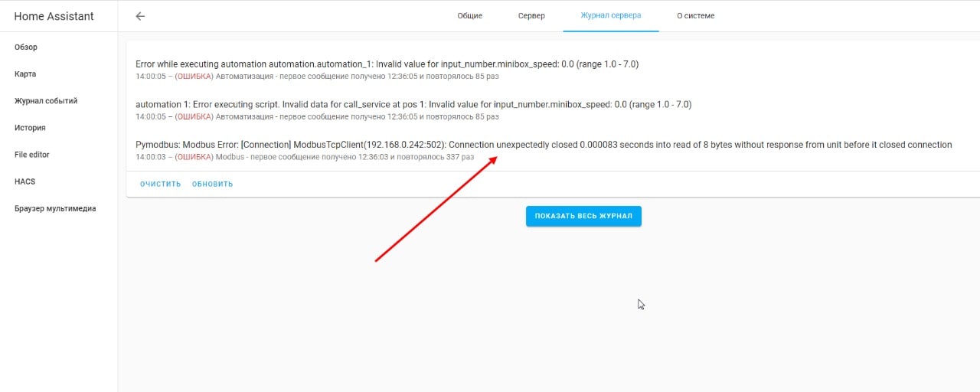980x392 pixels.
Task: Click the 14:00:05 line under 'Error while executing'
Action: (317, 77)
